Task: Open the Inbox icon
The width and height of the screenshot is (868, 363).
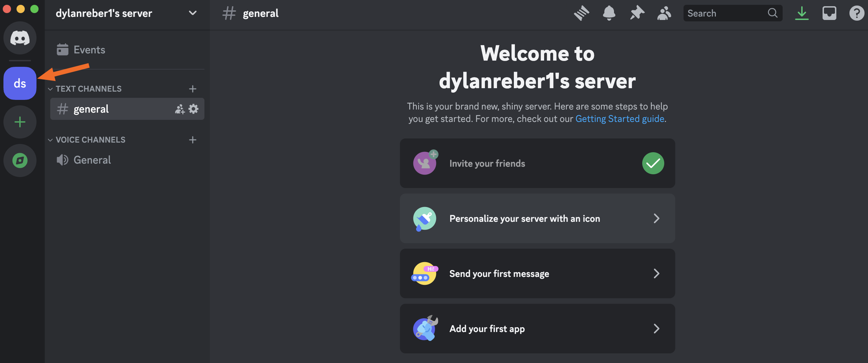Action: tap(829, 13)
